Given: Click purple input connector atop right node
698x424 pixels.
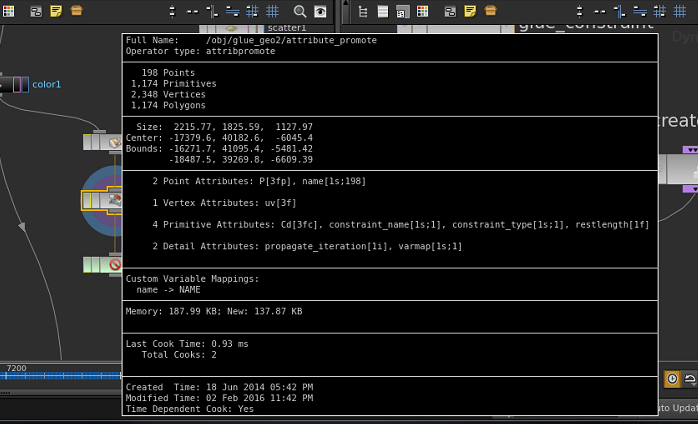Looking at the screenshot, I should point(690,150).
